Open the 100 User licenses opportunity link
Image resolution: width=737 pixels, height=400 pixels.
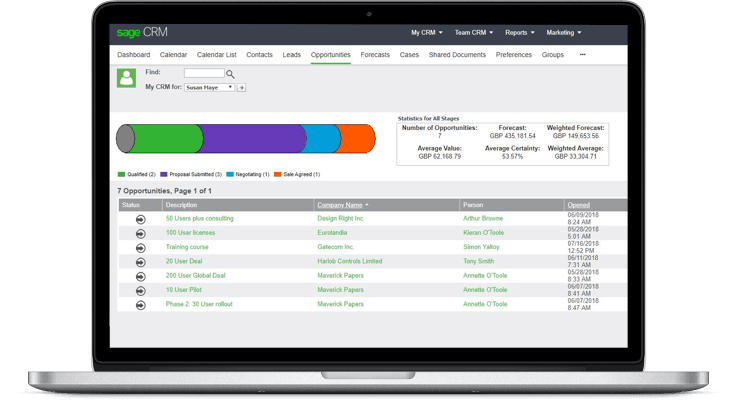point(190,232)
